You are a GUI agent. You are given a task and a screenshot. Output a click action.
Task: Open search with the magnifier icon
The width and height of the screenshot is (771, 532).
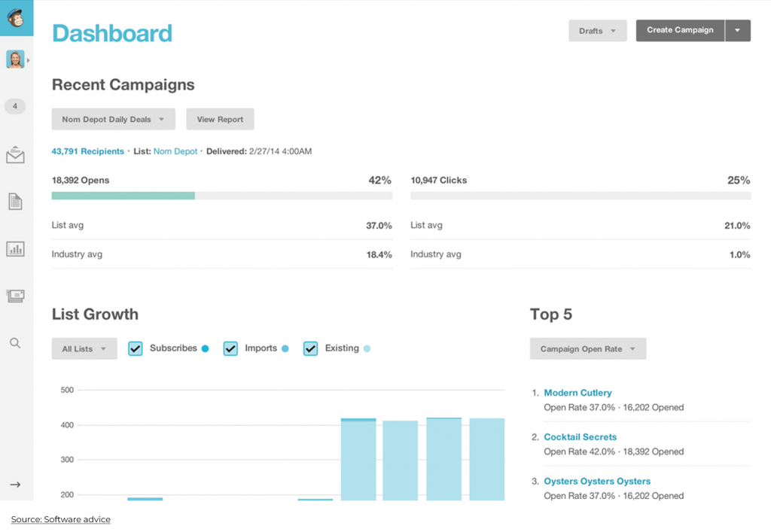coord(15,342)
